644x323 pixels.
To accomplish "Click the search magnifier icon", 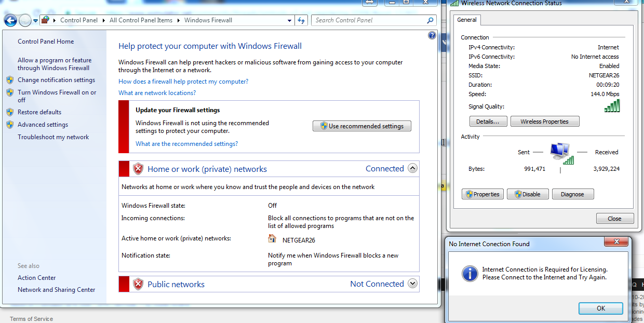I will (430, 20).
